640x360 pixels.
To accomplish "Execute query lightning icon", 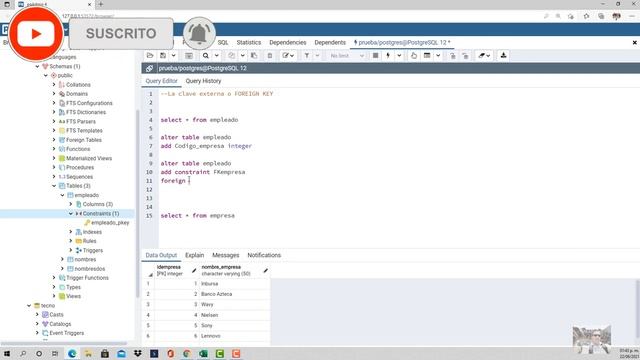I will pyautogui.click(x=388, y=56).
